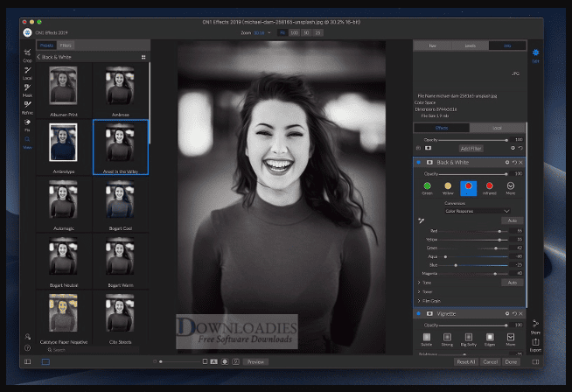The height and width of the screenshot is (392, 572).
Task: Select the Refine tool
Action: 27,107
